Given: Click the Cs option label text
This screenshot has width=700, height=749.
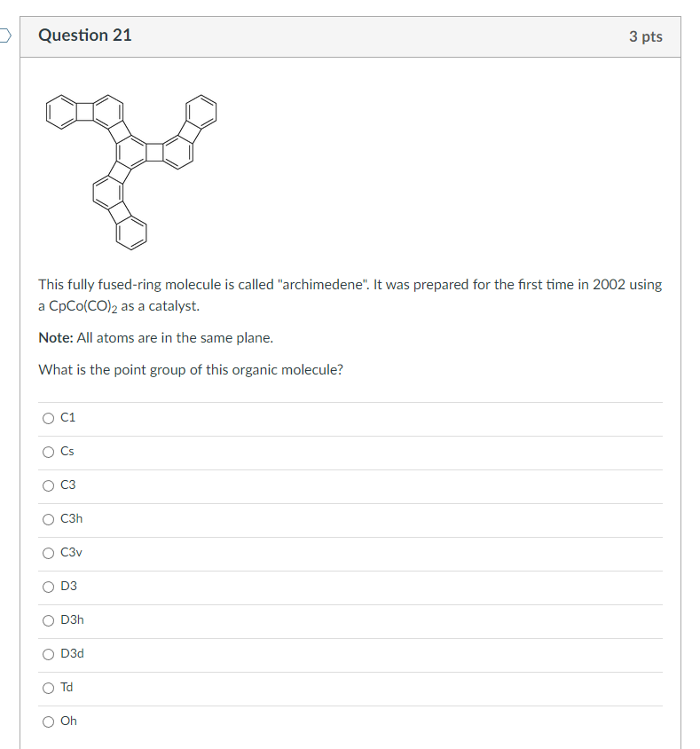Looking at the screenshot, I should tap(67, 451).
